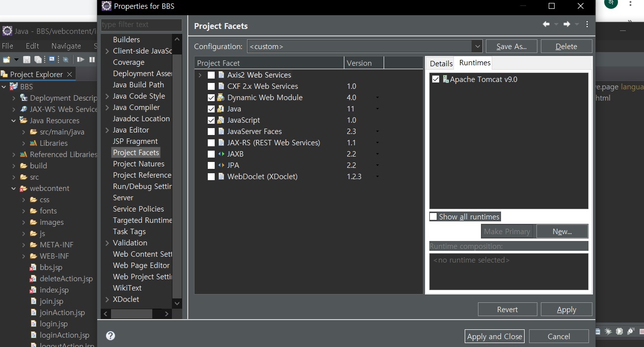Image resolution: width=644 pixels, height=347 pixels.
Task: Click the type filter text field
Action: (x=141, y=25)
